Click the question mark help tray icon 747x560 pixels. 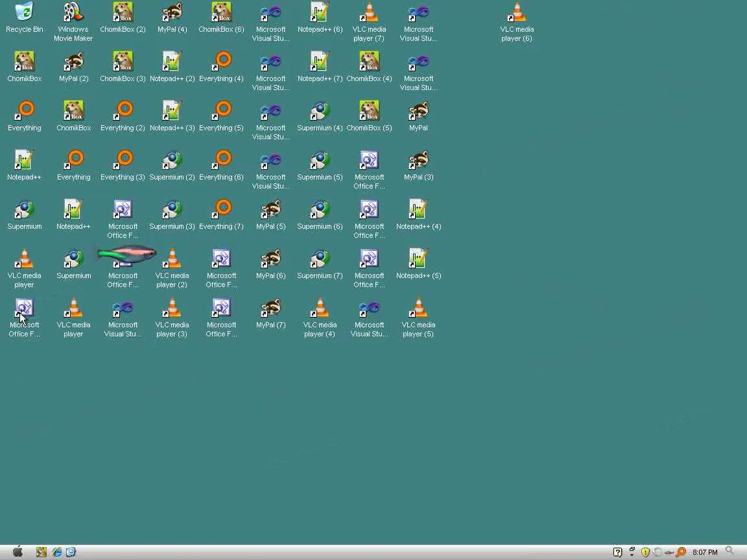coord(617,552)
